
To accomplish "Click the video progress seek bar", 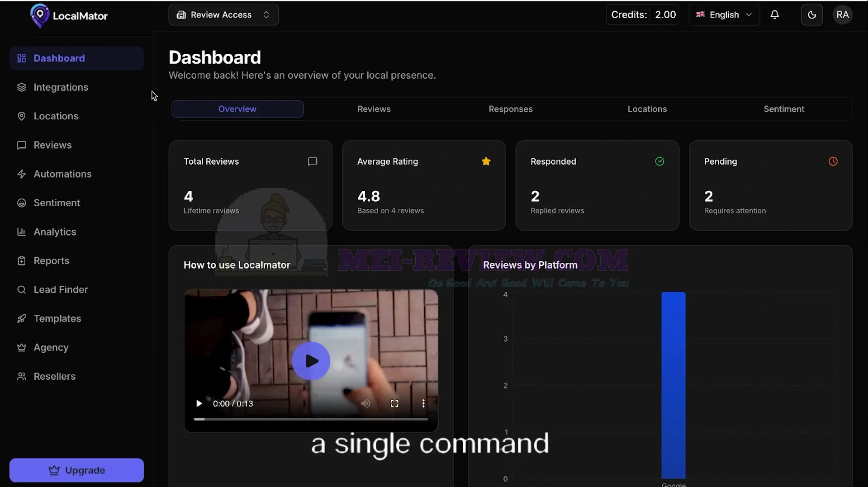I will tap(311, 419).
